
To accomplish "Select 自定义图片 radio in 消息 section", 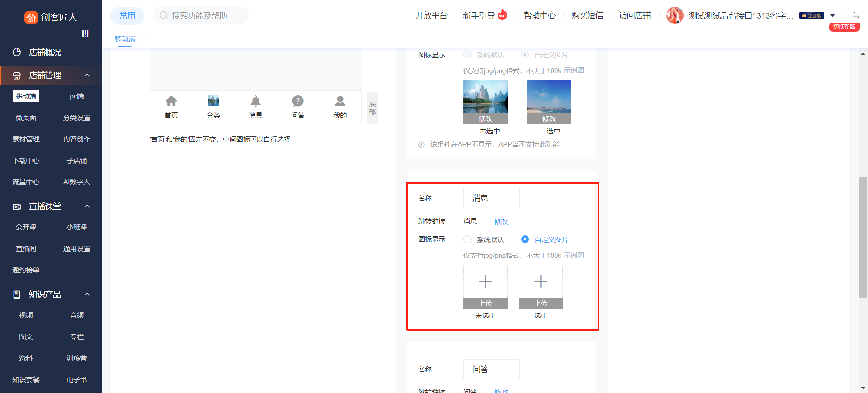I will (x=525, y=239).
